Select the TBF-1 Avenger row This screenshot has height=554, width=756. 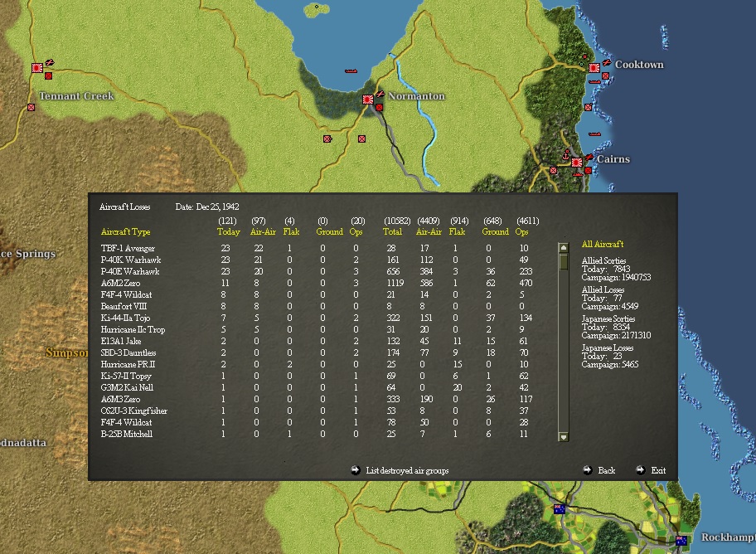pyautogui.click(x=318, y=248)
